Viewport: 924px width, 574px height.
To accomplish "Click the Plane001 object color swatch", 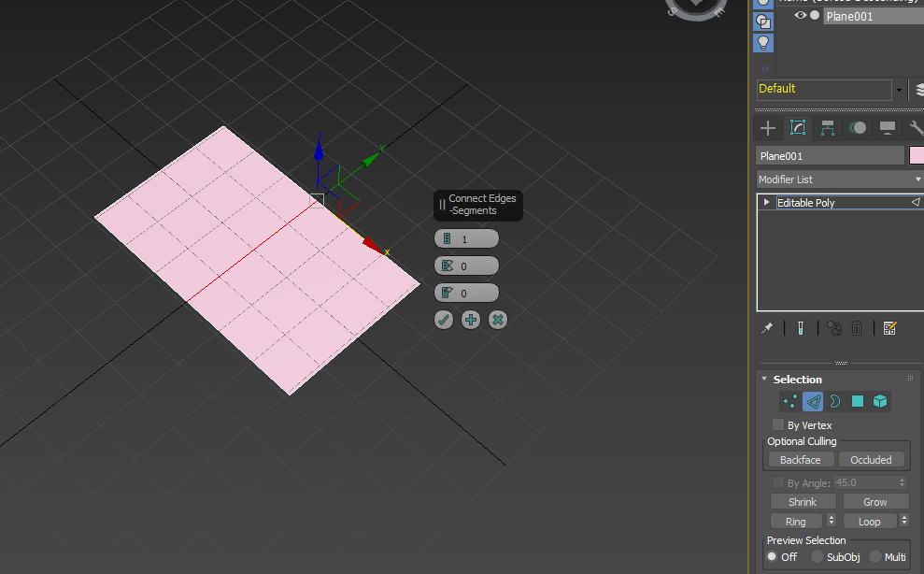I will click(917, 156).
